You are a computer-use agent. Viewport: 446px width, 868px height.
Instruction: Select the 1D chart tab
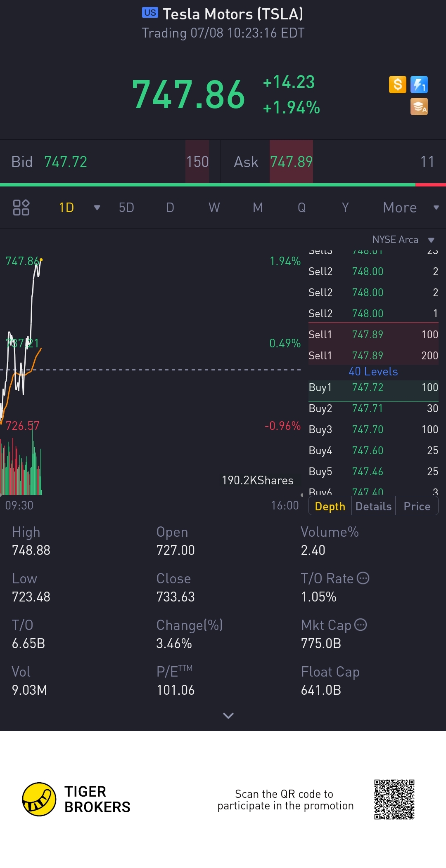click(x=66, y=208)
